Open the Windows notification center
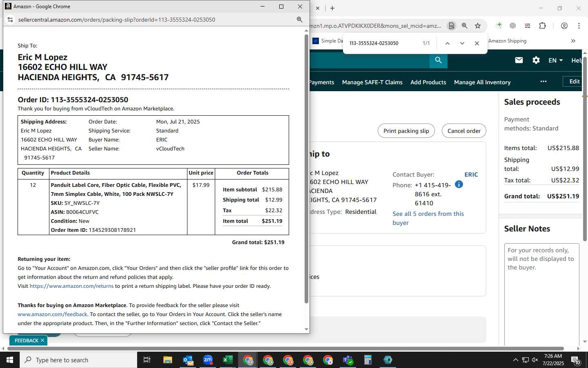 click(575, 360)
